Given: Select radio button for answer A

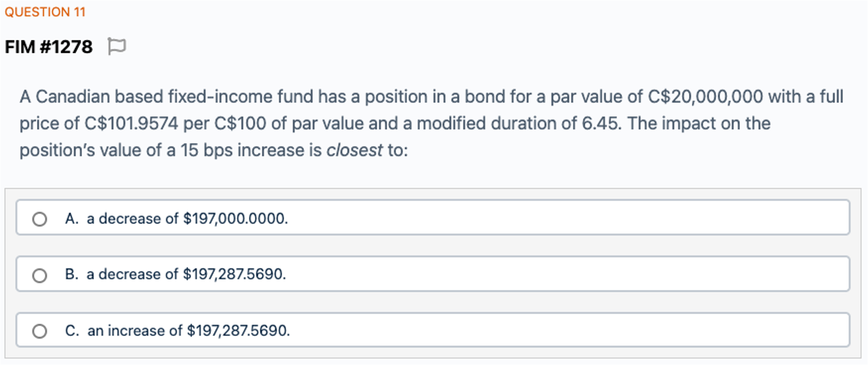Looking at the screenshot, I should (x=39, y=219).
